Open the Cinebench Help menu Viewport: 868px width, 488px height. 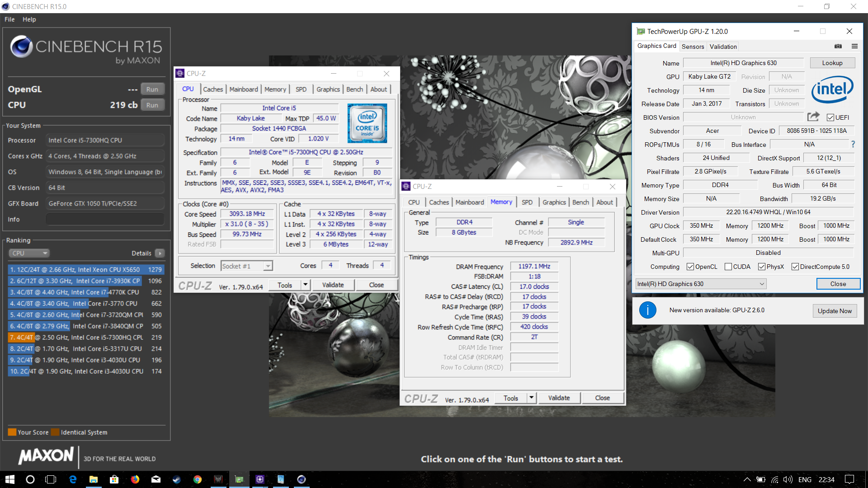click(x=29, y=19)
